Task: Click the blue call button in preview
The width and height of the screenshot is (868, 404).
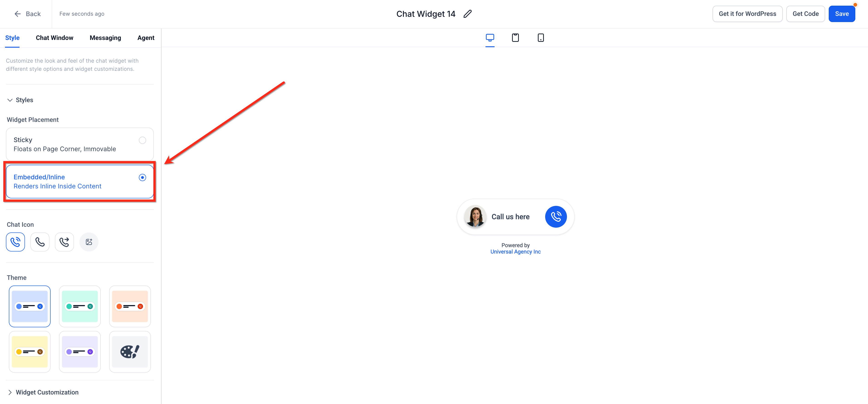Action: click(x=556, y=217)
